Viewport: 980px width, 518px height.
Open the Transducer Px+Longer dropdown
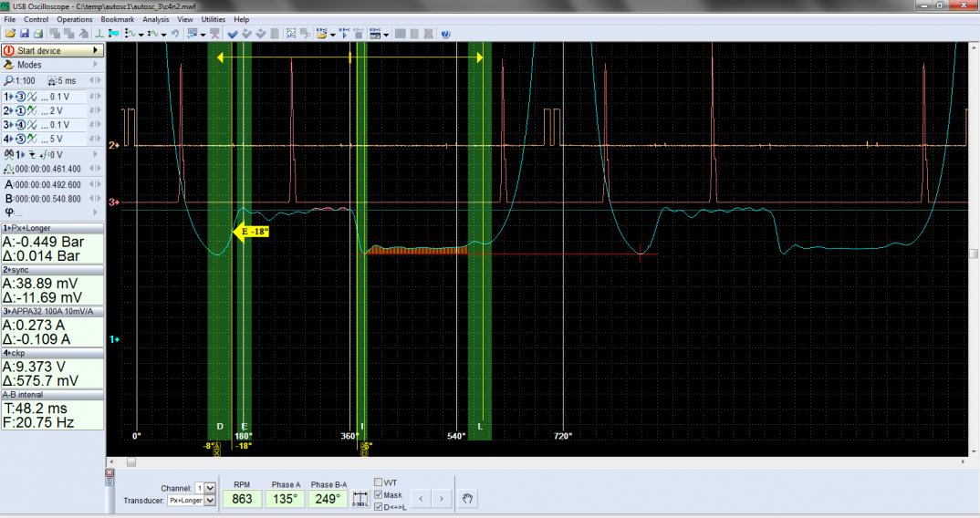point(212,501)
